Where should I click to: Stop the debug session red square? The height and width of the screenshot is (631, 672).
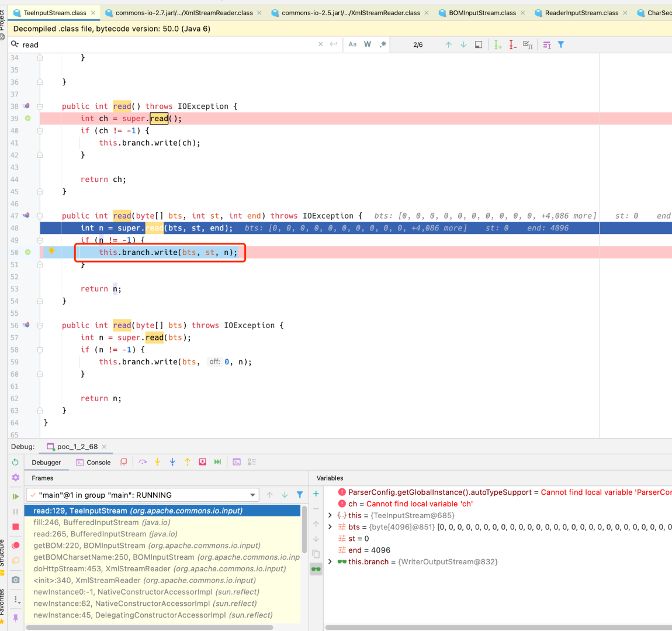point(15,526)
